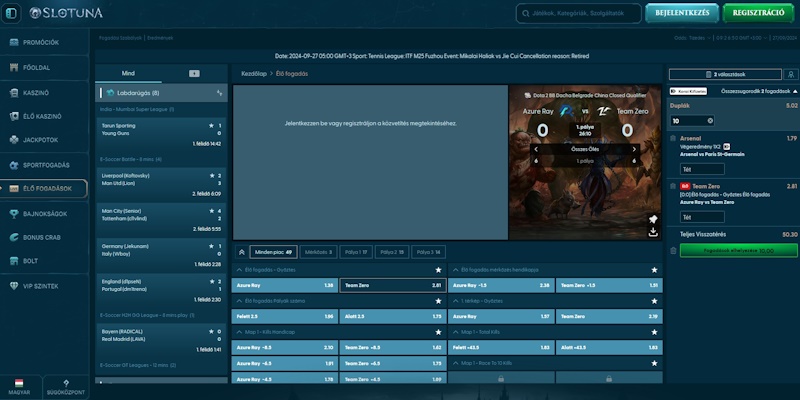
Task: Switch to the Mérkőzés 3 tab
Action: 318,252
